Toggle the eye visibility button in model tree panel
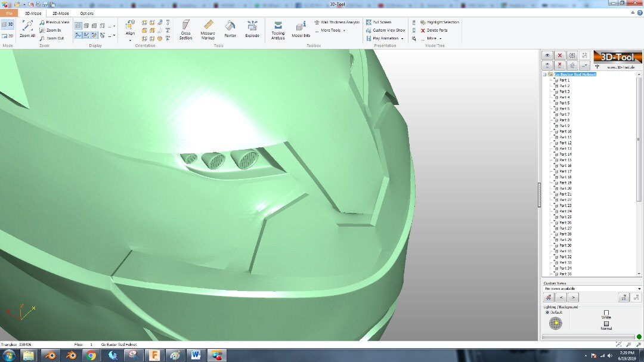The height and width of the screenshot is (362, 644). click(x=547, y=55)
